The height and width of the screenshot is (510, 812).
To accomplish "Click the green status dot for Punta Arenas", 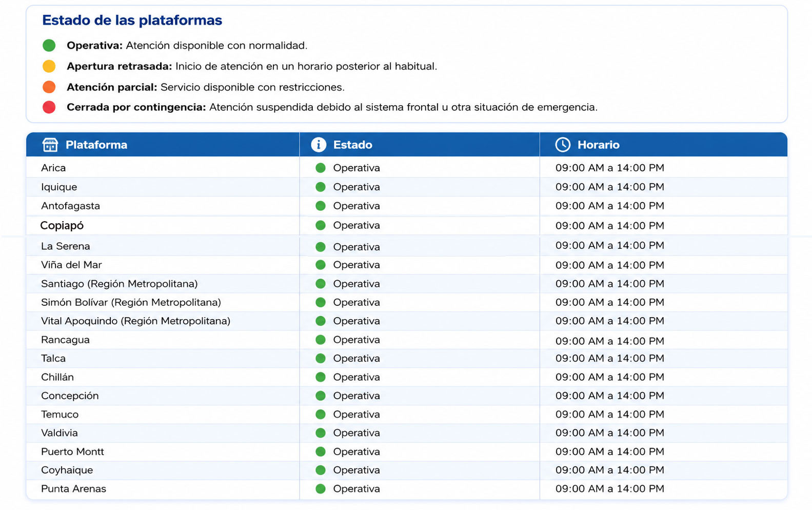I will click(x=321, y=489).
